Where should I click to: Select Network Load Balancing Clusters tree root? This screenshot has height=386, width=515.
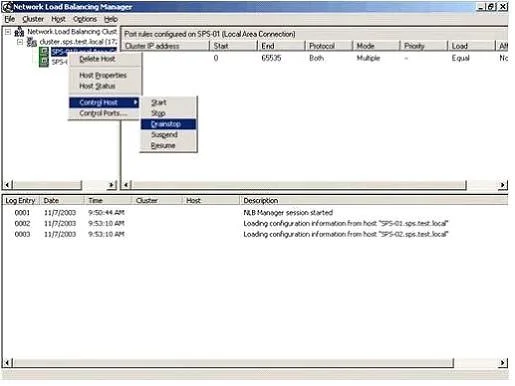click(x=72, y=32)
